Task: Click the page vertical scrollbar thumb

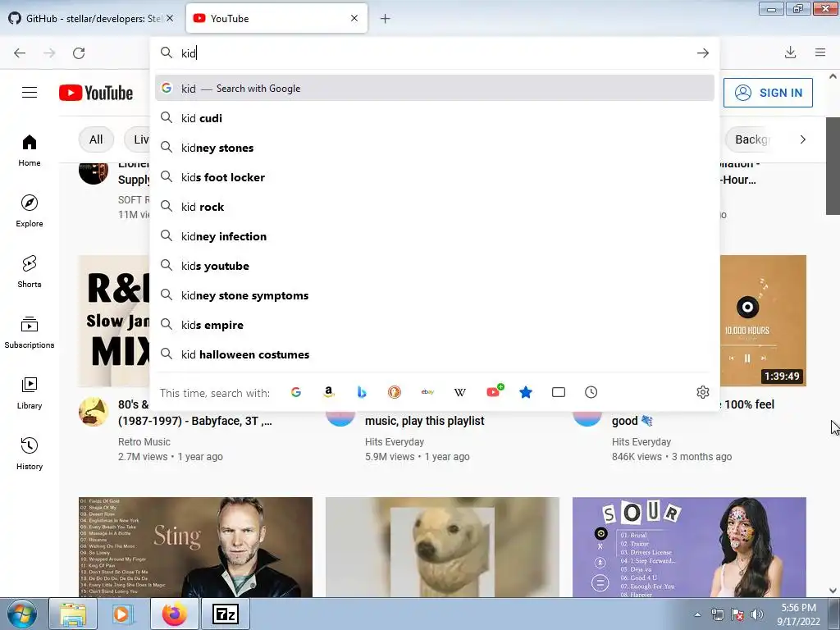Action: click(833, 166)
